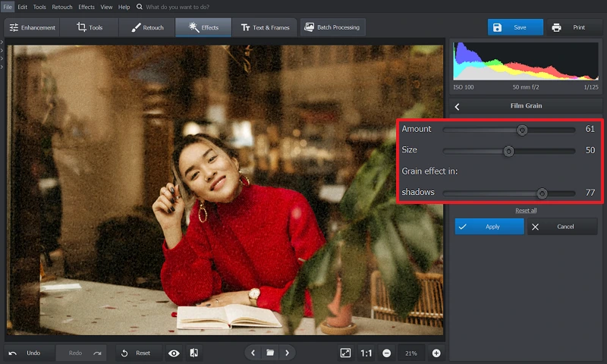Click the Reset all link

[526, 210]
